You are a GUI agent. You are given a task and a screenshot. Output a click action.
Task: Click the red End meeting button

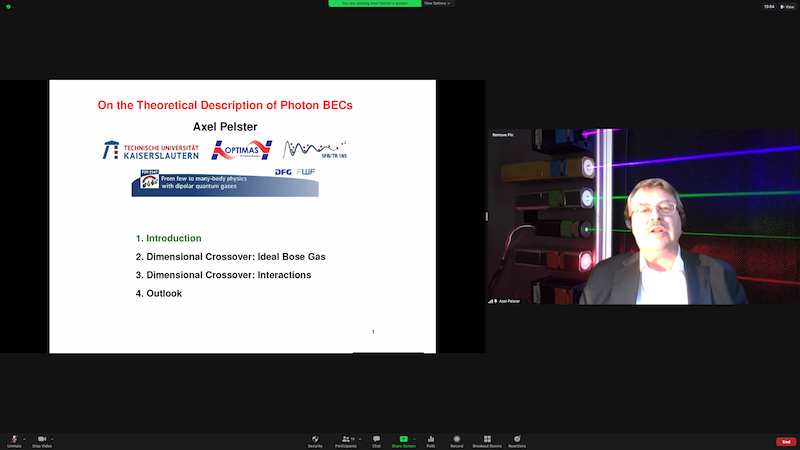[x=785, y=441]
